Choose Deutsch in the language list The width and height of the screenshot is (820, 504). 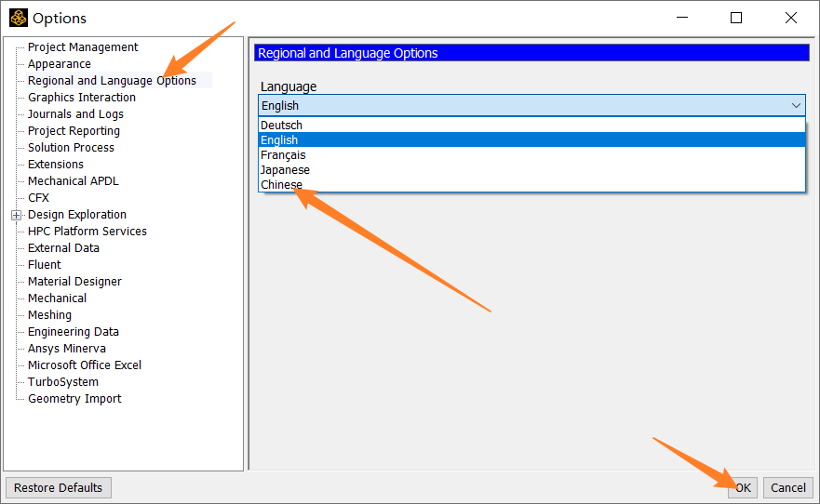coord(281,126)
